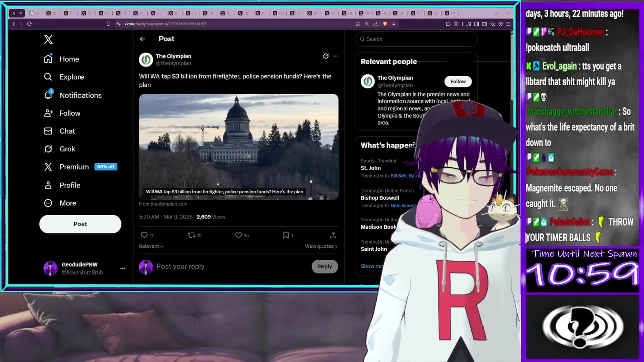Select the first X browser tab
This screenshot has width=644, height=362.
[x=17, y=13]
